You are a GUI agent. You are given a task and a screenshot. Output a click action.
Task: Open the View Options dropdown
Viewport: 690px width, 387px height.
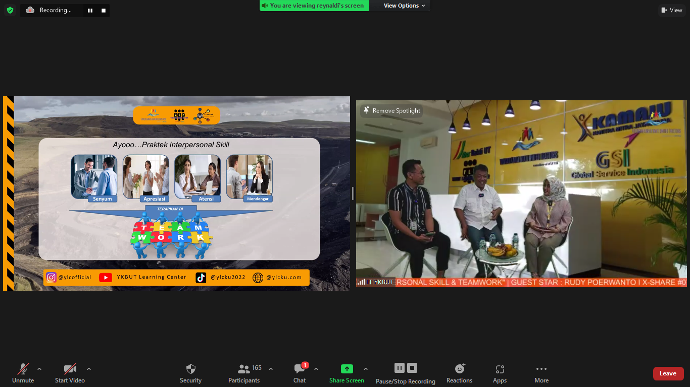[x=404, y=6]
